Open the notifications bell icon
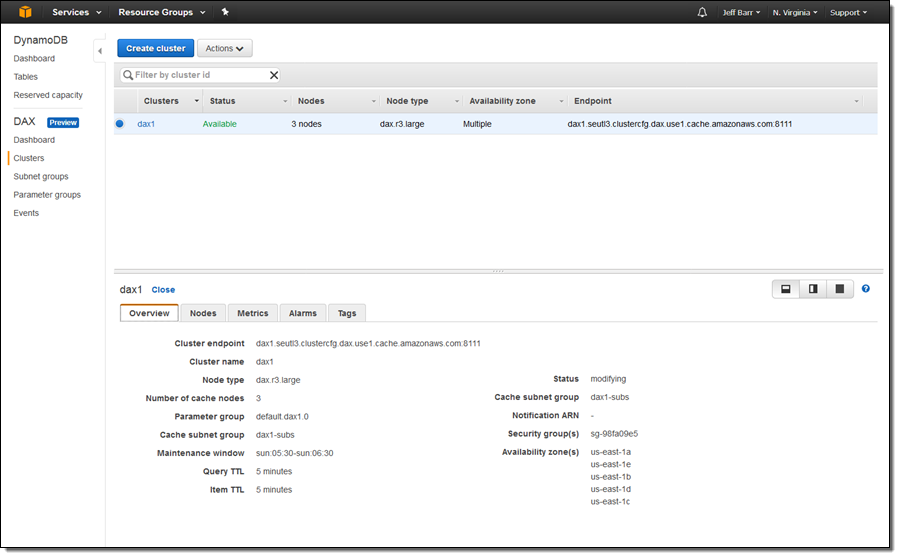900x558 pixels. click(x=702, y=12)
